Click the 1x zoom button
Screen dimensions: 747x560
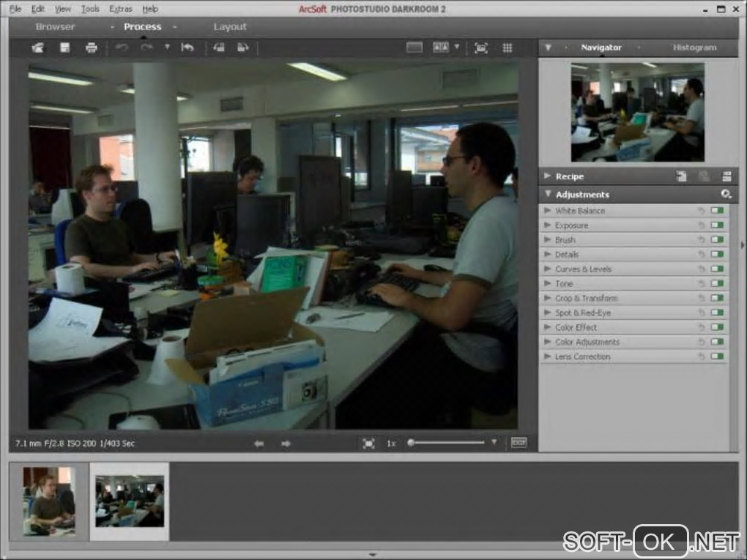point(391,444)
